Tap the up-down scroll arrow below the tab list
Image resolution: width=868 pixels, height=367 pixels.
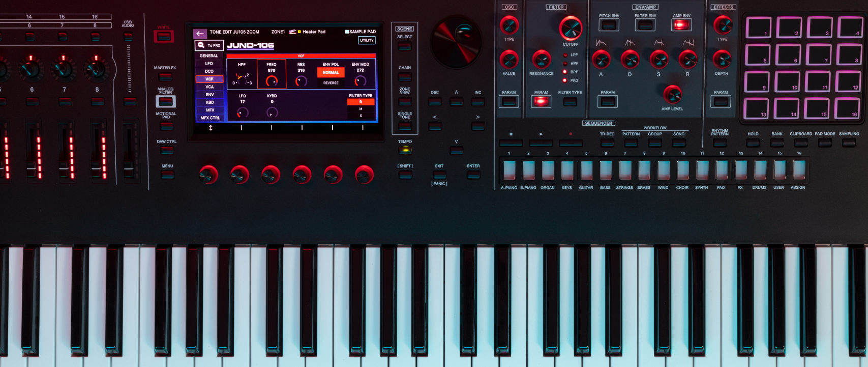(211, 128)
